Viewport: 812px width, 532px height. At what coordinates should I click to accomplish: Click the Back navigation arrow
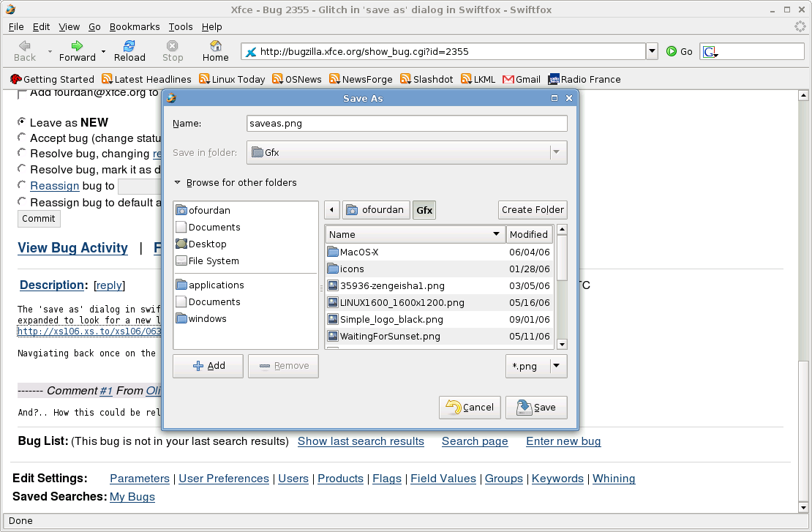25,46
